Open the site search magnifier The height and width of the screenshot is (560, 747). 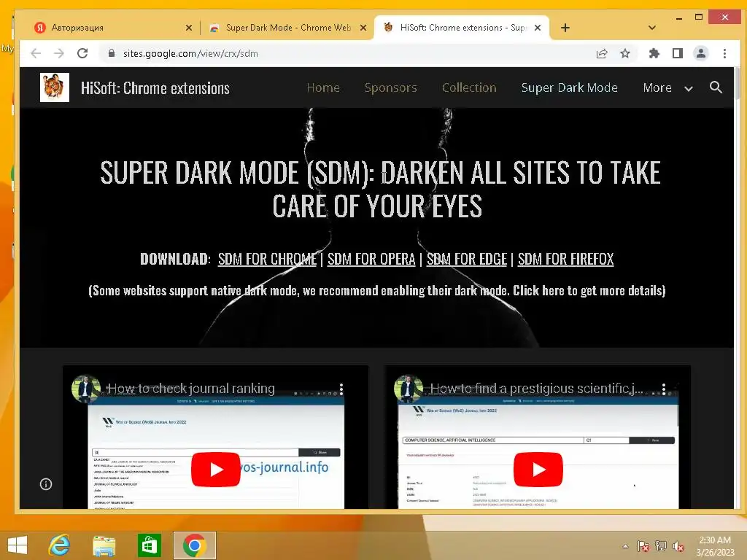[716, 87]
